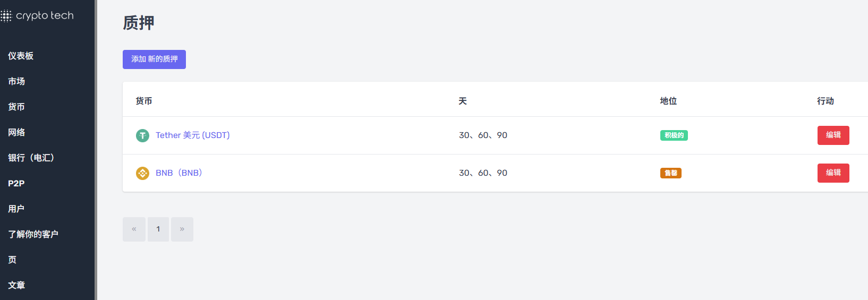Edit the BNB staking row
This screenshot has height=300, width=868.
click(833, 173)
